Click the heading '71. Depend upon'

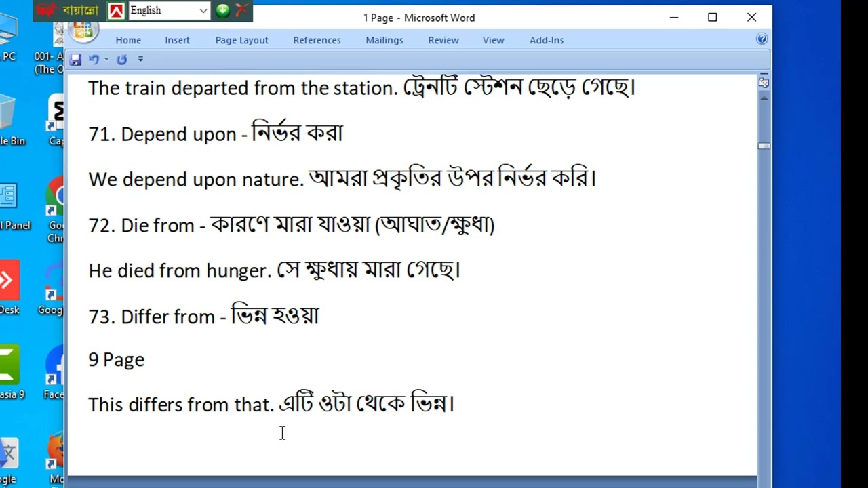click(162, 134)
